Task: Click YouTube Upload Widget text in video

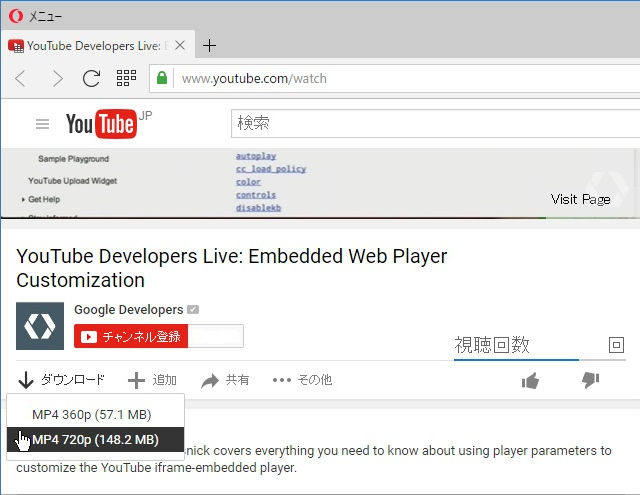Action: [x=73, y=181]
